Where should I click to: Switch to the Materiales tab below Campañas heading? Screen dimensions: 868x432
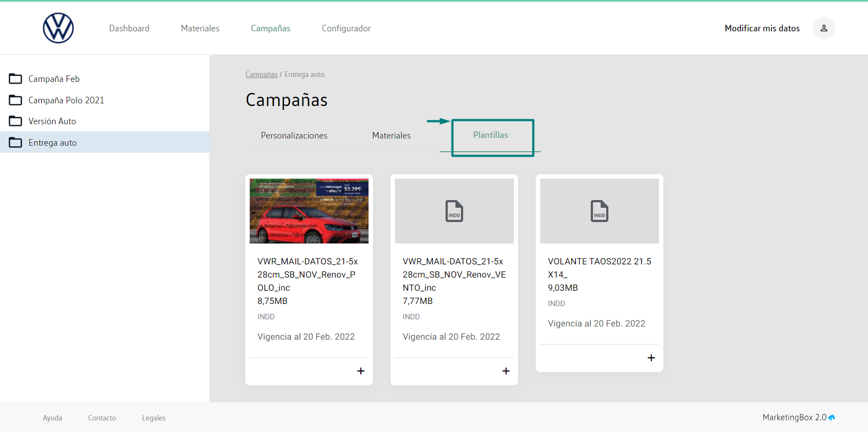pyautogui.click(x=392, y=135)
